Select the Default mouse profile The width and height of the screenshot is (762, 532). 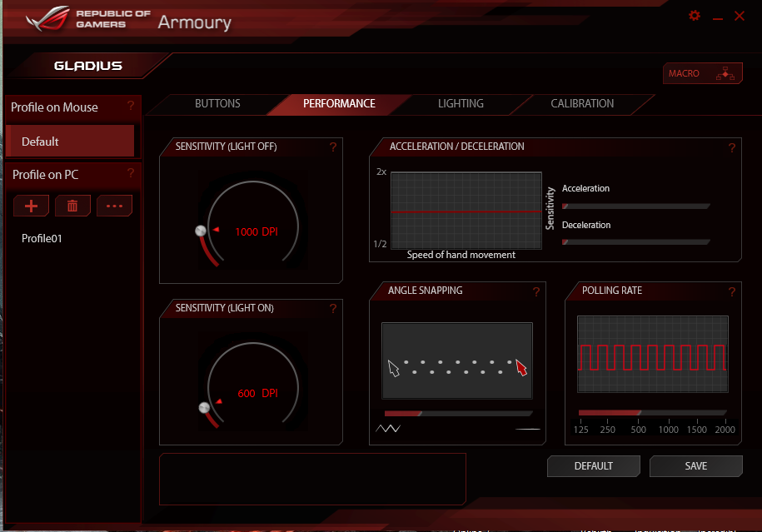70,142
